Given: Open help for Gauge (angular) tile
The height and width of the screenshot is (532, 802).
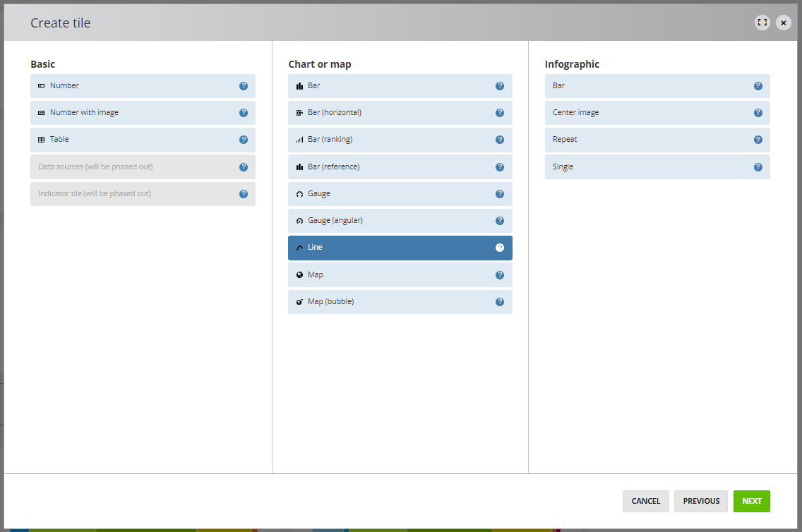Looking at the screenshot, I should click(x=500, y=221).
